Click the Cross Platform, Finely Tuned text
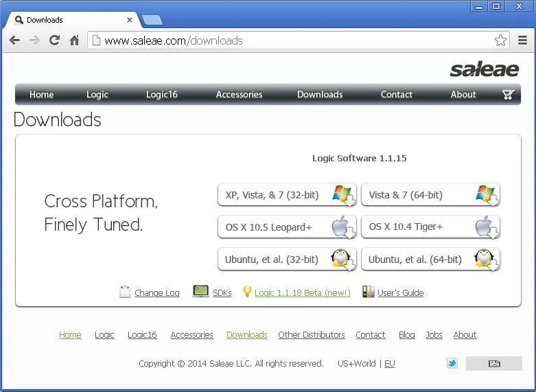536x392 pixels. tap(101, 213)
